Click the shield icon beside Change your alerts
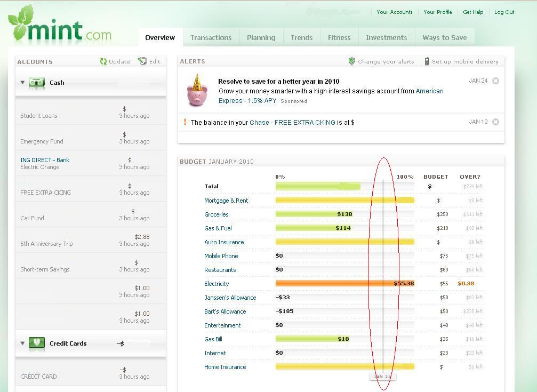 pyautogui.click(x=352, y=61)
